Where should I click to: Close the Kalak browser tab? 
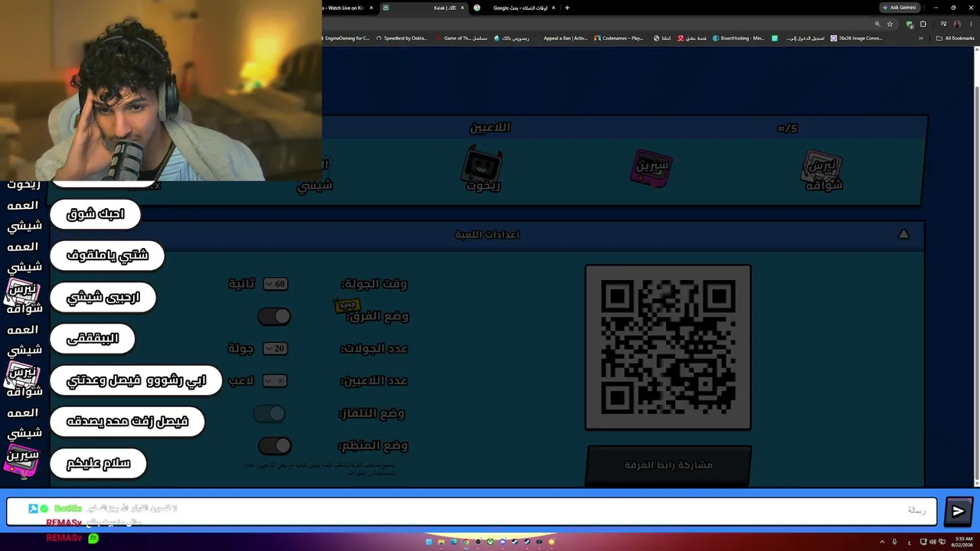(x=462, y=8)
